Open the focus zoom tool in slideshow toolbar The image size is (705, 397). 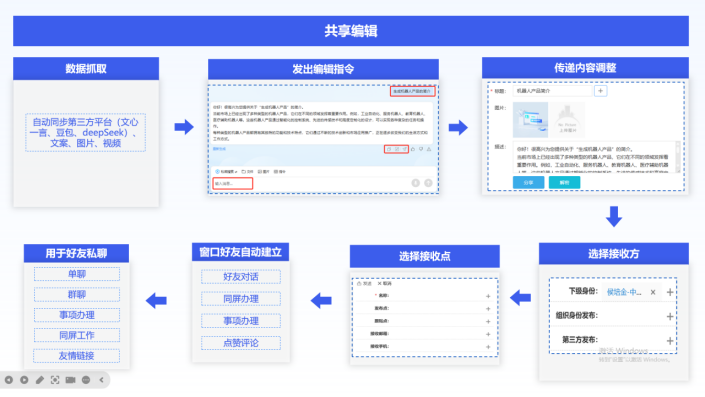coord(55,380)
